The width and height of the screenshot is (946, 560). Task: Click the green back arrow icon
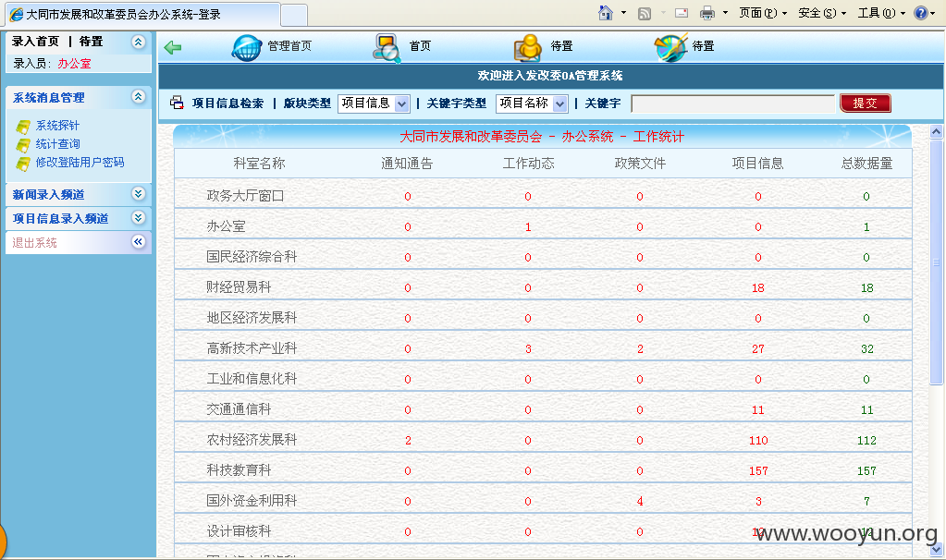tap(173, 47)
